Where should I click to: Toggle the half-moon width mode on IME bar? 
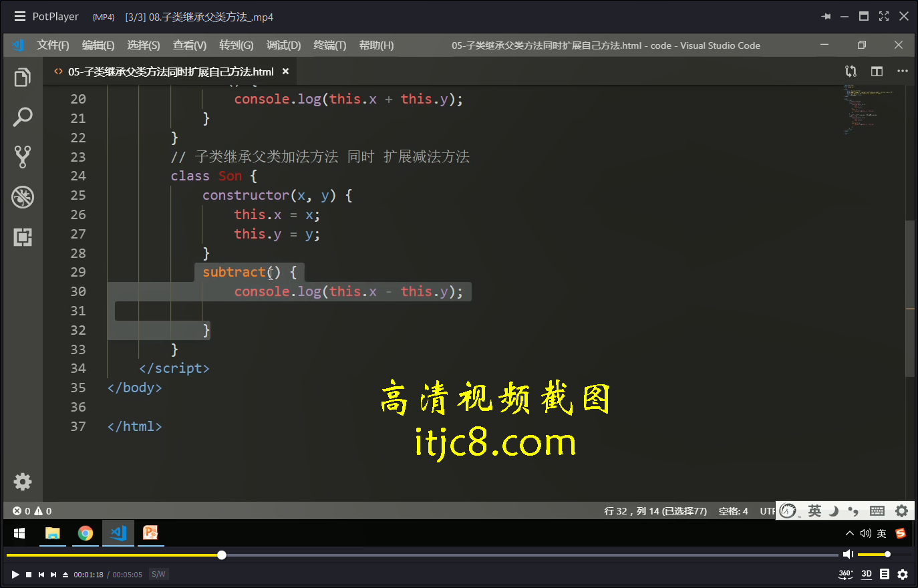coord(834,511)
